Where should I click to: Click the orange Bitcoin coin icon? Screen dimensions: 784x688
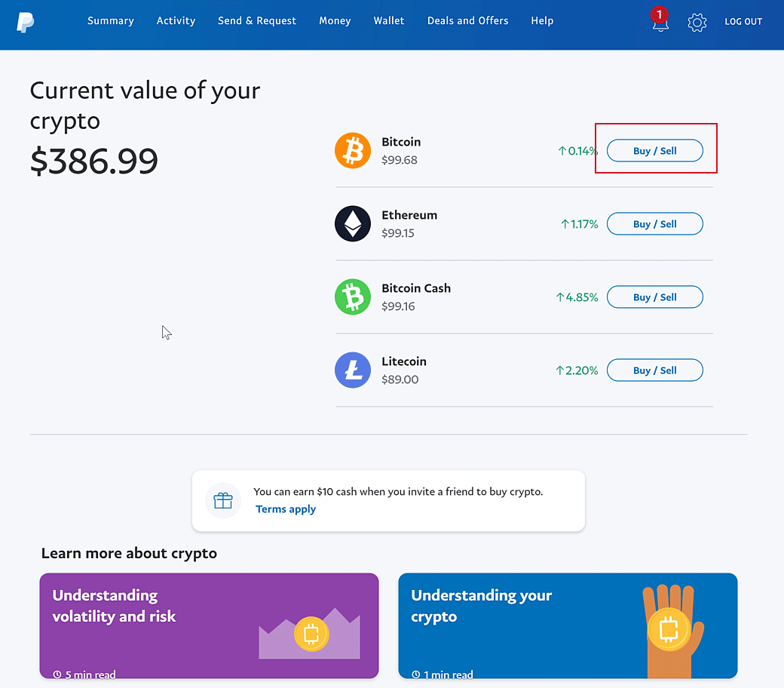tap(353, 151)
